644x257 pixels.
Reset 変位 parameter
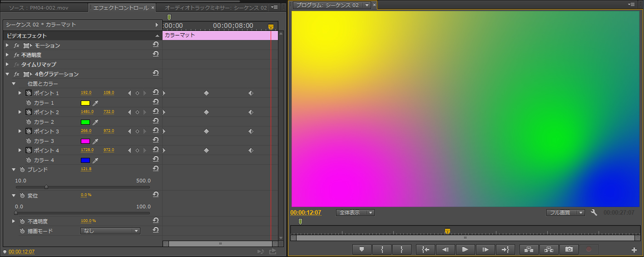click(156, 195)
